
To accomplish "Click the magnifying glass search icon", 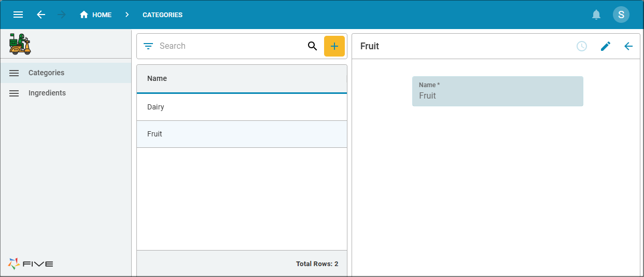I will [312, 46].
